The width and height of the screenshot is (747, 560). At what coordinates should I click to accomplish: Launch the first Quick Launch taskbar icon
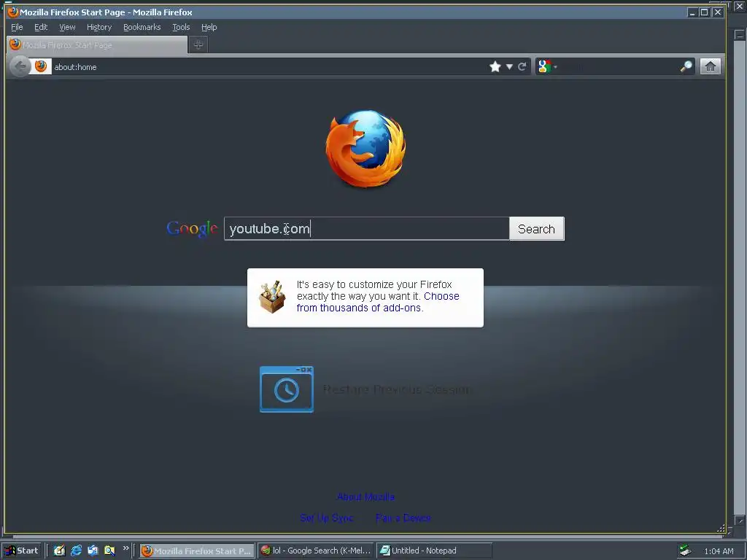click(x=59, y=551)
